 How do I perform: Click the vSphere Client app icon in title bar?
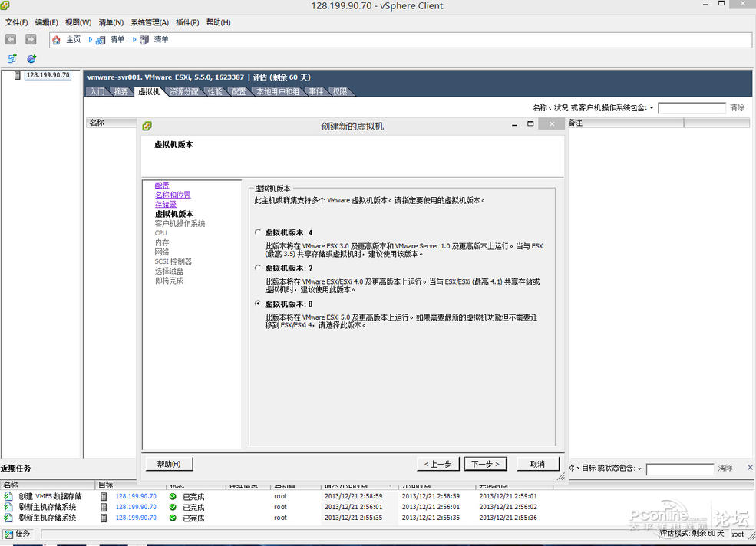pos(5,5)
